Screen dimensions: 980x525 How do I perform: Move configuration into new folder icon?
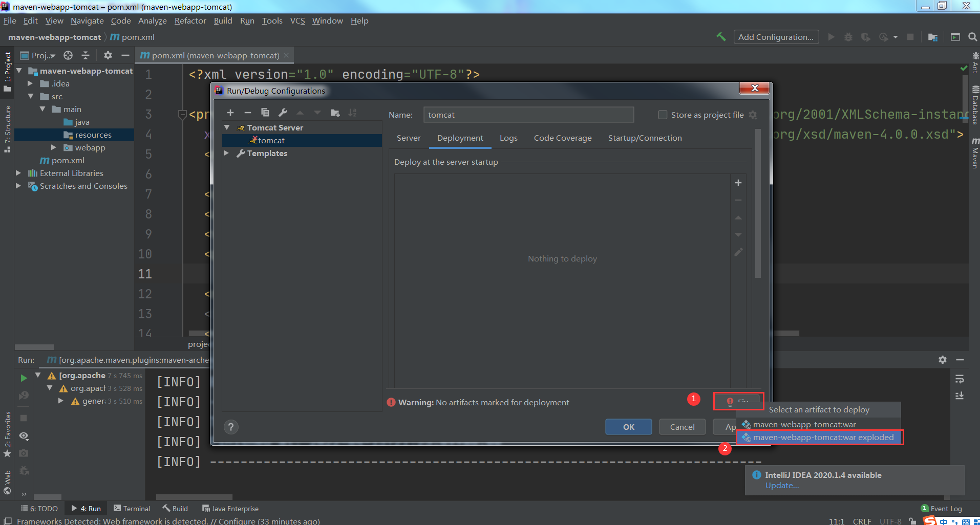335,113
